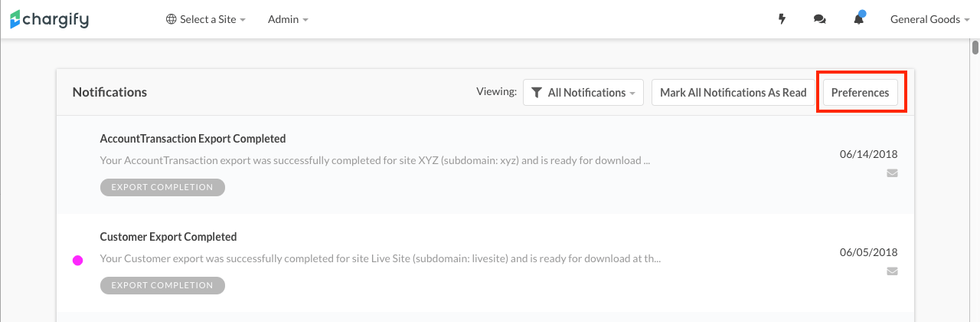980x322 pixels.
Task: Open notification Preferences
Action: pyautogui.click(x=860, y=93)
